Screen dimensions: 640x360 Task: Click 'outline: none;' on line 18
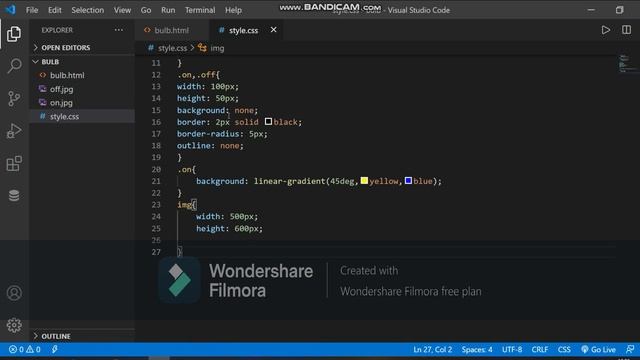click(210, 146)
